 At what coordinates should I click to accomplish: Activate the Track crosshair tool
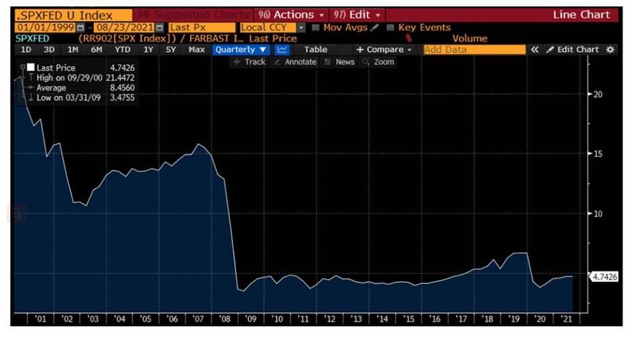click(x=249, y=62)
